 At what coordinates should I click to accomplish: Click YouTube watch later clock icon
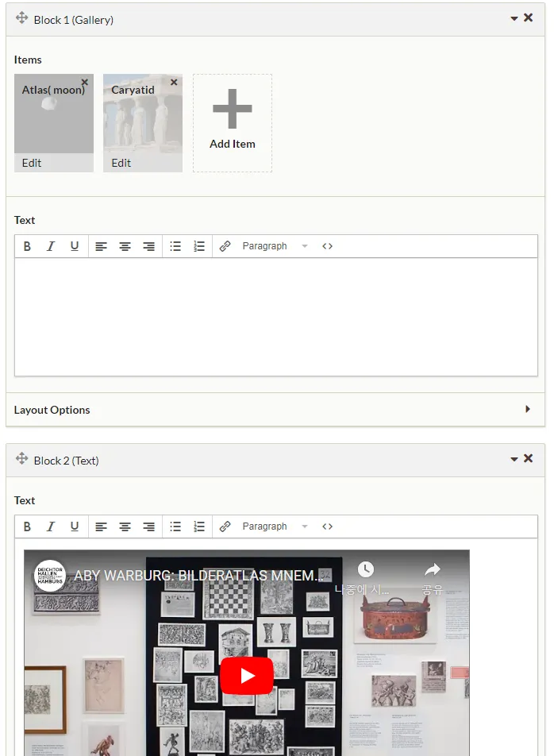(x=366, y=569)
